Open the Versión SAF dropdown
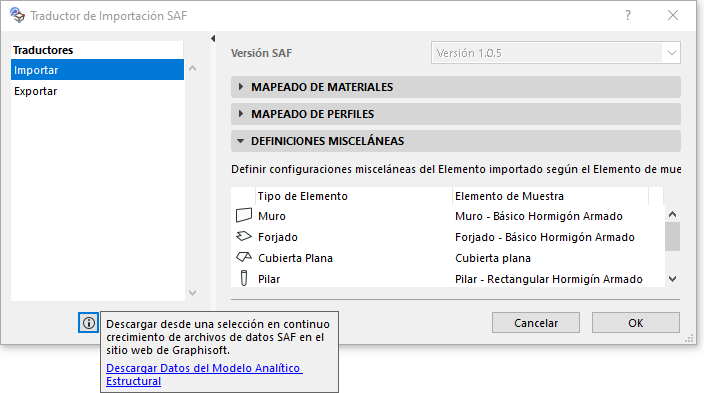 [x=555, y=53]
